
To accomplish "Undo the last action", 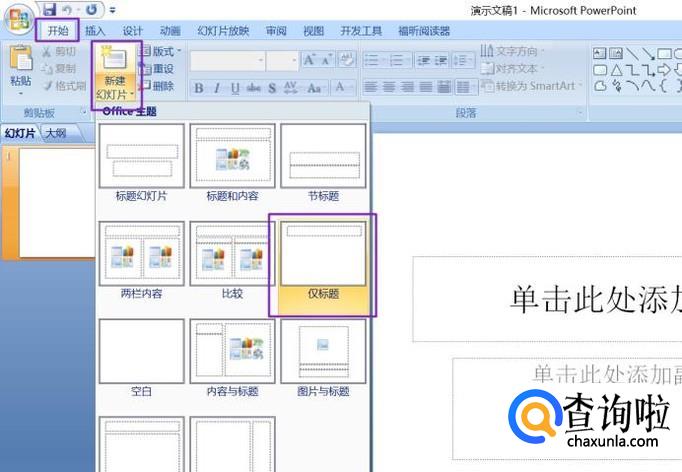I will point(67,9).
